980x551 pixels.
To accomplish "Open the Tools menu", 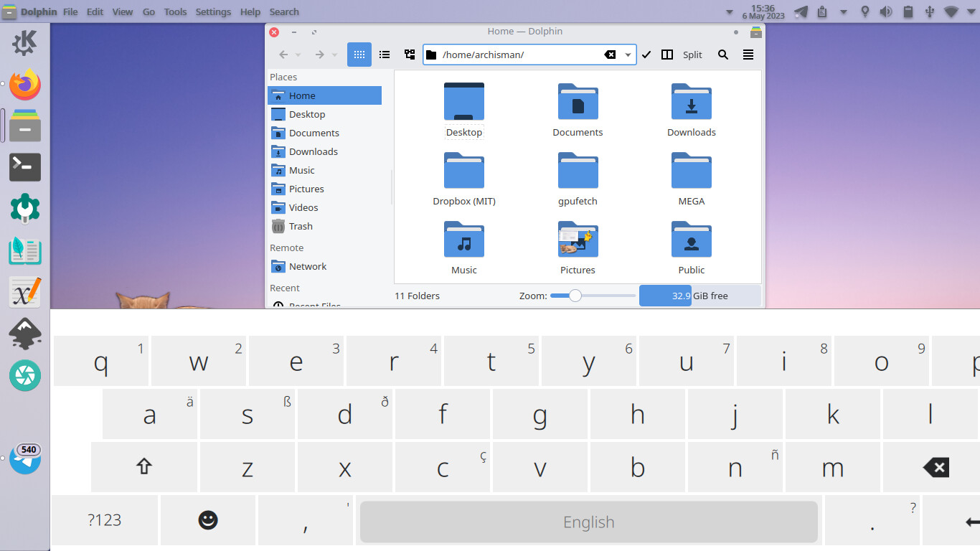I will (x=175, y=11).
